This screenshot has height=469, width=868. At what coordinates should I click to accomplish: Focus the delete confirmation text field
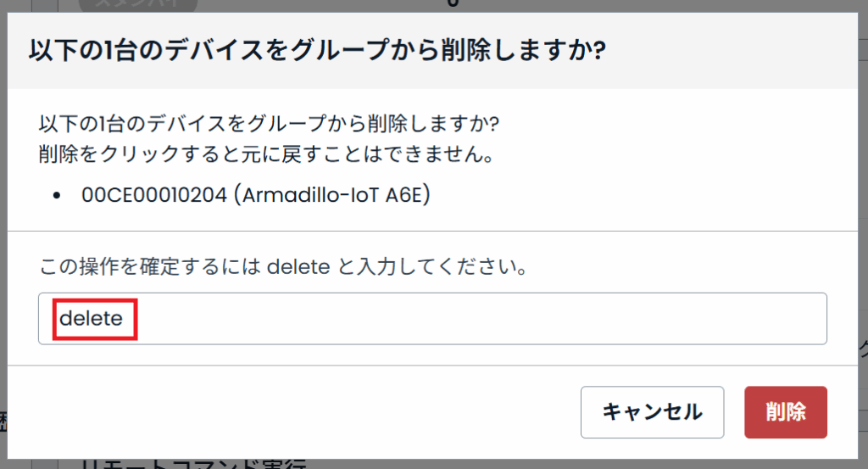click(x=432, y=319)
